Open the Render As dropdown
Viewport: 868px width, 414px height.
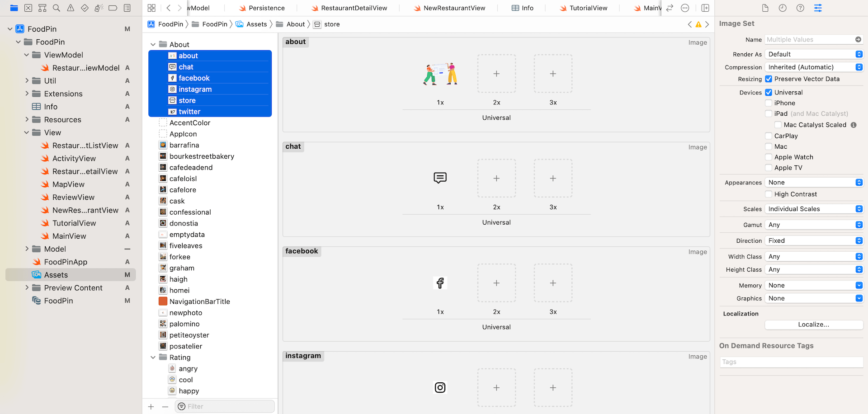[813, 54]
